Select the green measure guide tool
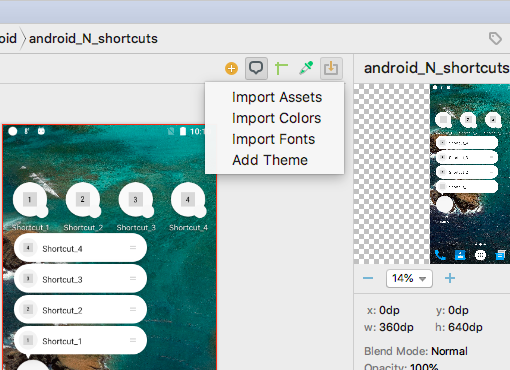This screenshot has height=370, width=510. [x=281, y=68]
